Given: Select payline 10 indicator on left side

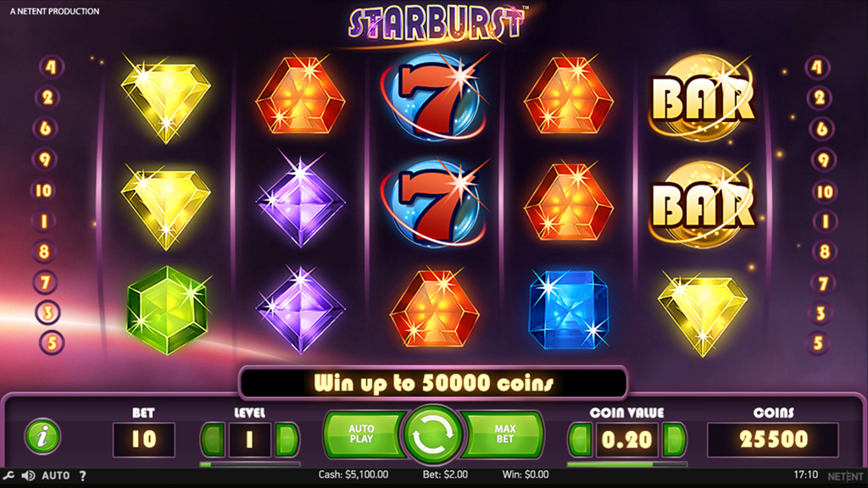Looking at the screenshot, I should pos(44,191).
